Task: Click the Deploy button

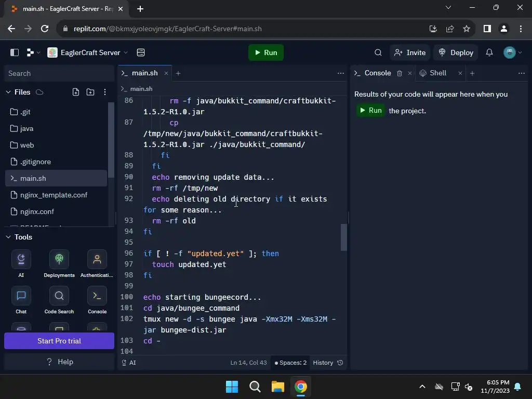Action: click(456, 52)
